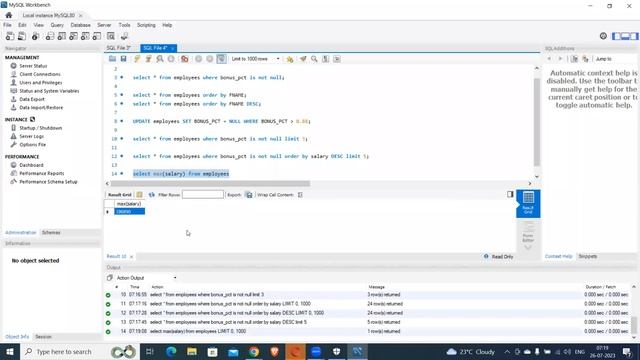Show the find panel in the editor
This screenshot has height=360, width=640.
[314, 59]
